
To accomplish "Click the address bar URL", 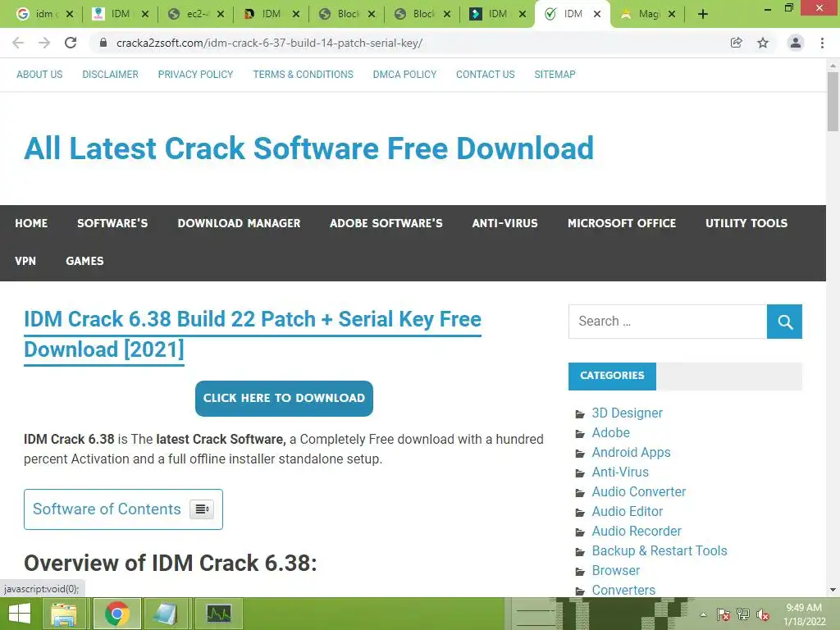I will pyautogui.click(x=269, y=43).
